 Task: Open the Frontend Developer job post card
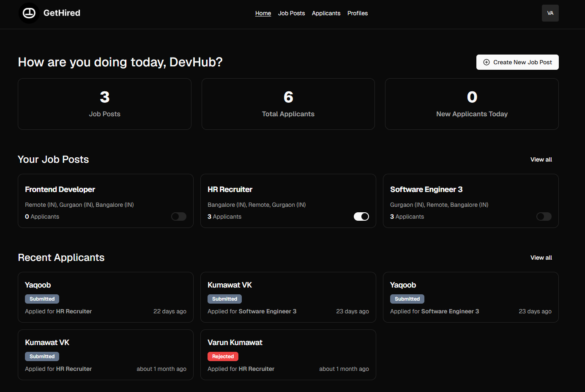(x=105, y=201)
